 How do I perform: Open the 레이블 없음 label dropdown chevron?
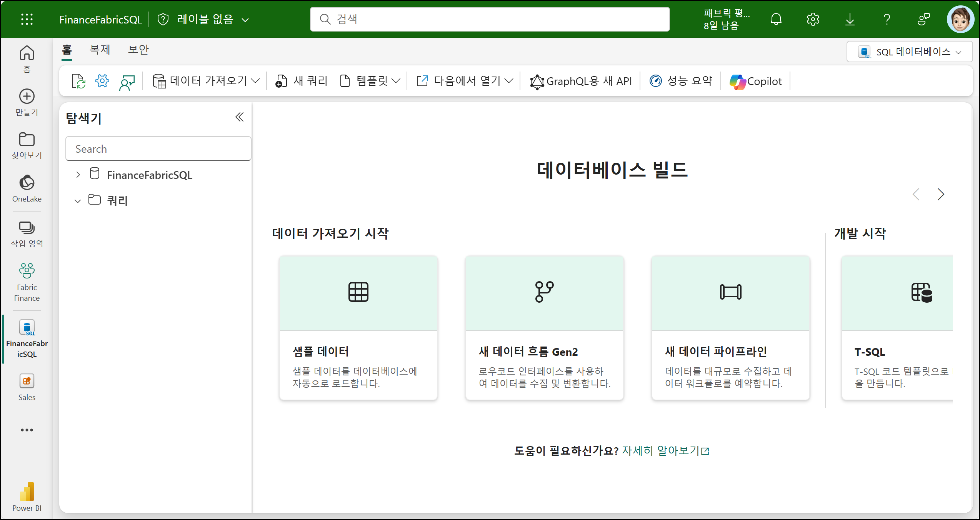(245, 20)
